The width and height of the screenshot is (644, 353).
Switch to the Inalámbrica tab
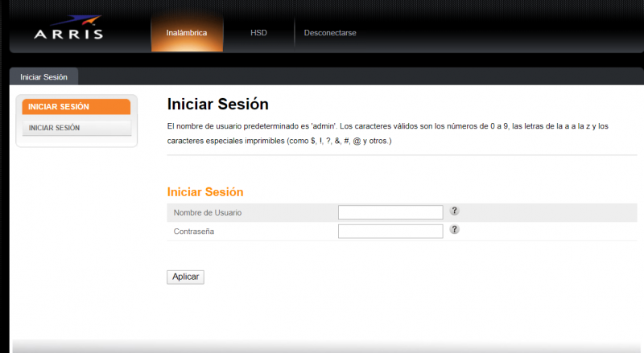(x=187, y=33)
